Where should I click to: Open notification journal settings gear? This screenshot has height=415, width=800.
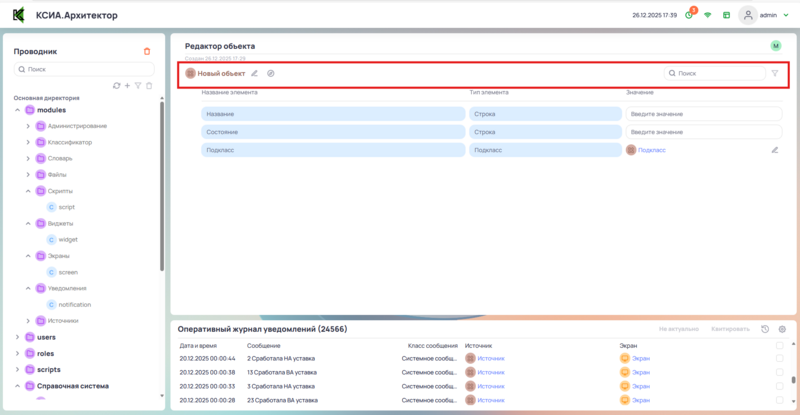[x=782, y=329]
